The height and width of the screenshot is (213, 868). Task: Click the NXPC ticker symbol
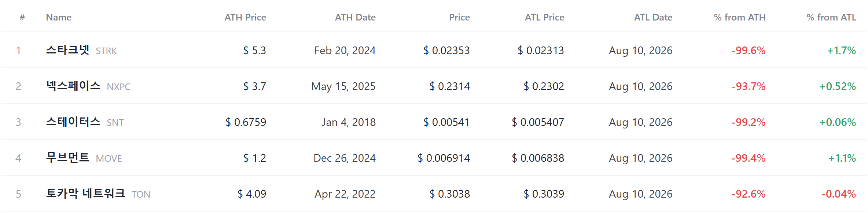[x=119, y=87]
